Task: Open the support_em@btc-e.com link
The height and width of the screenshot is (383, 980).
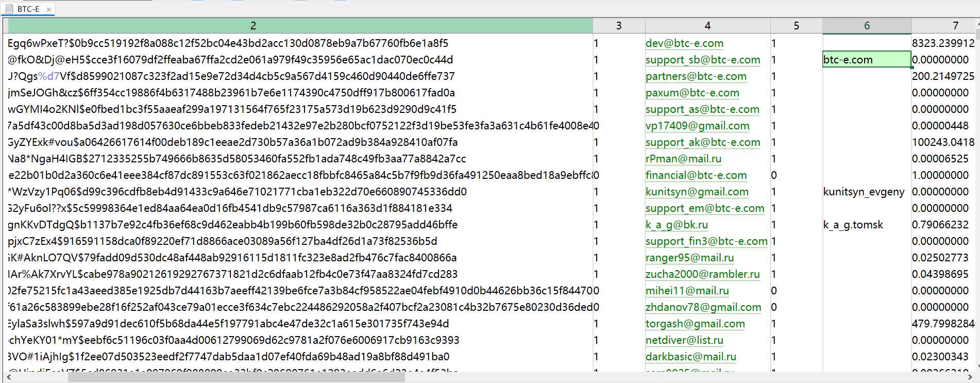Action: click(705, 208)
